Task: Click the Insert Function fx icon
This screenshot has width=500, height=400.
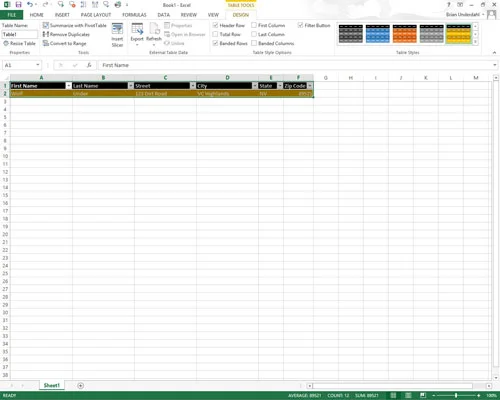Action: (x=89, y=65)
